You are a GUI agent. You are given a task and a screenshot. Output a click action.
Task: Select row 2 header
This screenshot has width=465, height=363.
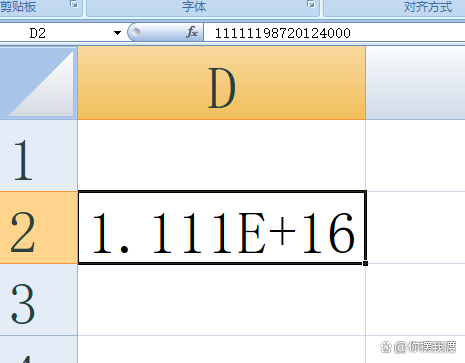(38, 228)
